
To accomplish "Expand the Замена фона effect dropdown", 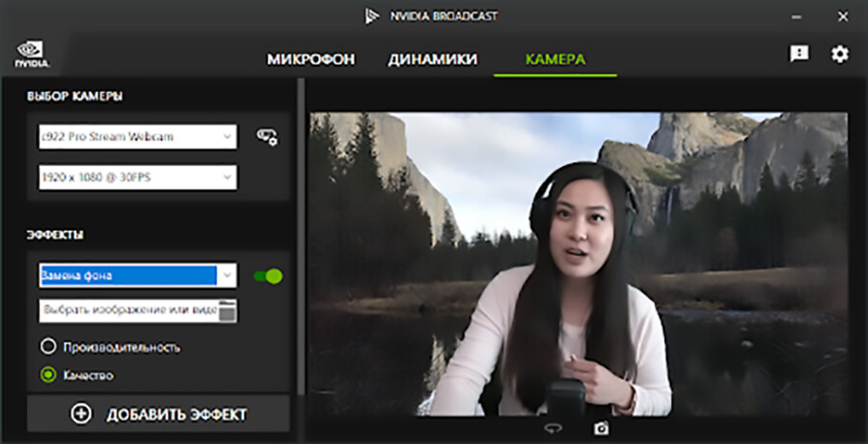I will coord(138,275).
